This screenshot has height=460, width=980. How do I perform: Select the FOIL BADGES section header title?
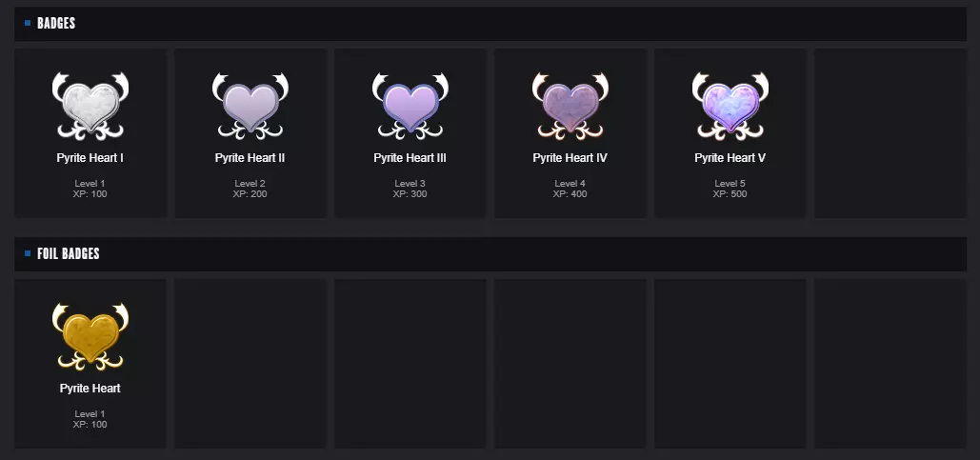click(69, 253)
